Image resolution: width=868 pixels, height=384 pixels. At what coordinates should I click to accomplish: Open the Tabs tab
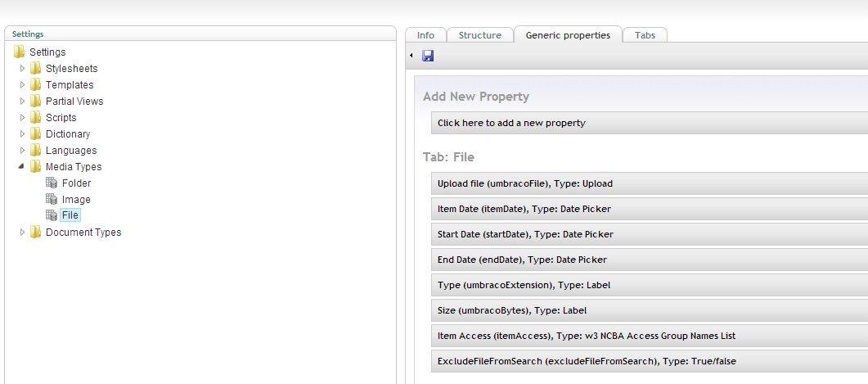coord(645,35)
